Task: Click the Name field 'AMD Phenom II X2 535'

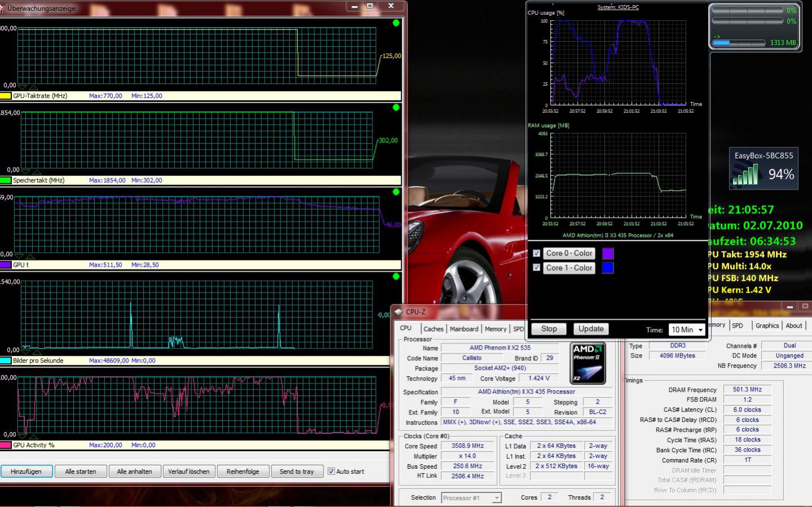Action: 500,347
